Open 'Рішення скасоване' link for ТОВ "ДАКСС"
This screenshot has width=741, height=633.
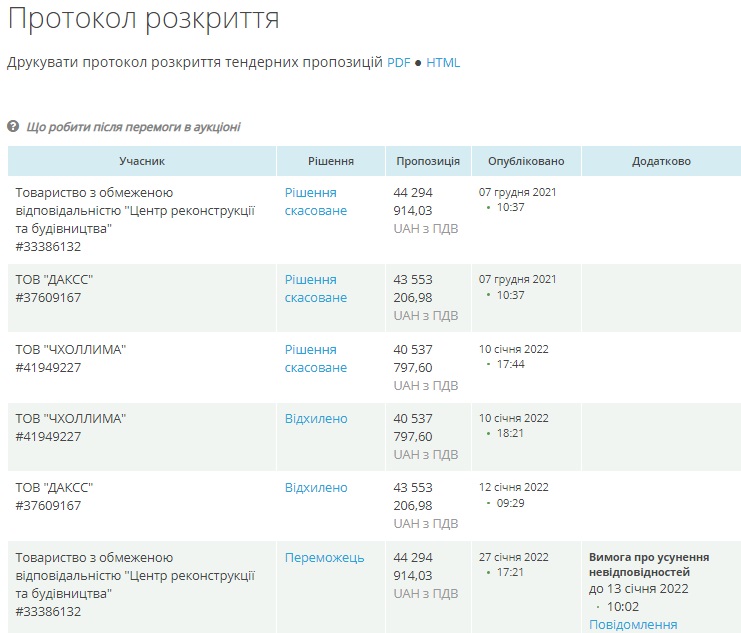point(315,288)
